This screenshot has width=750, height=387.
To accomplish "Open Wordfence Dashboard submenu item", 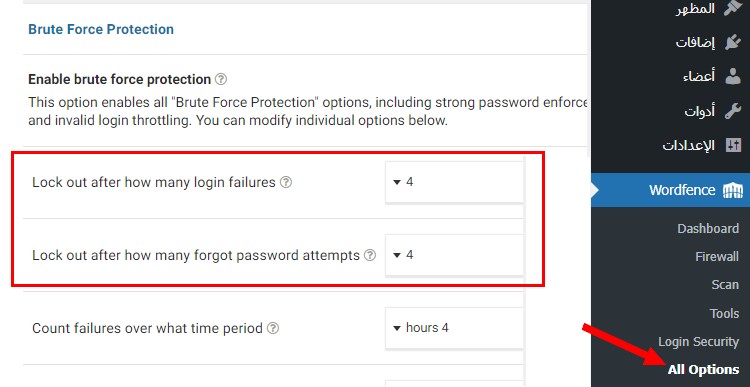I will tap(708, 229).
